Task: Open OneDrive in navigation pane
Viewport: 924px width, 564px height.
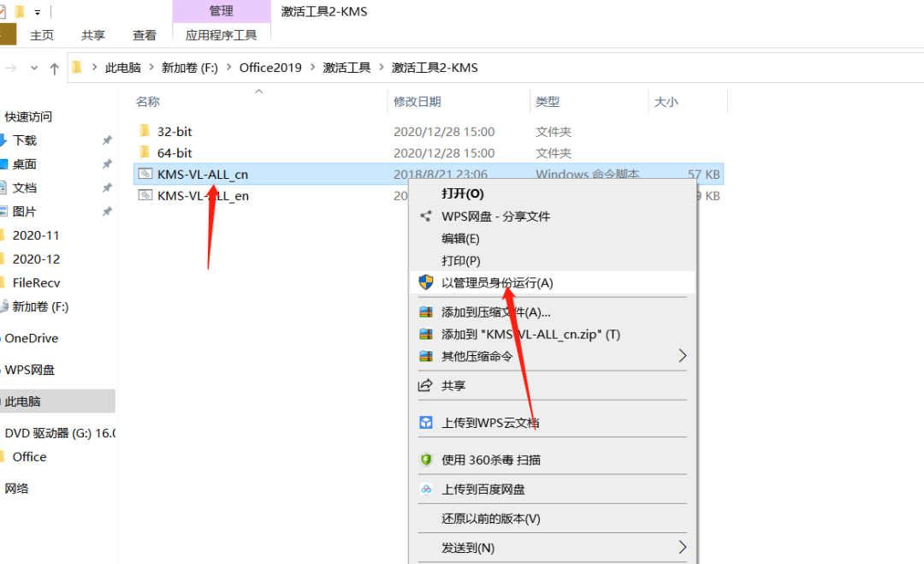Action: [32, 338]
